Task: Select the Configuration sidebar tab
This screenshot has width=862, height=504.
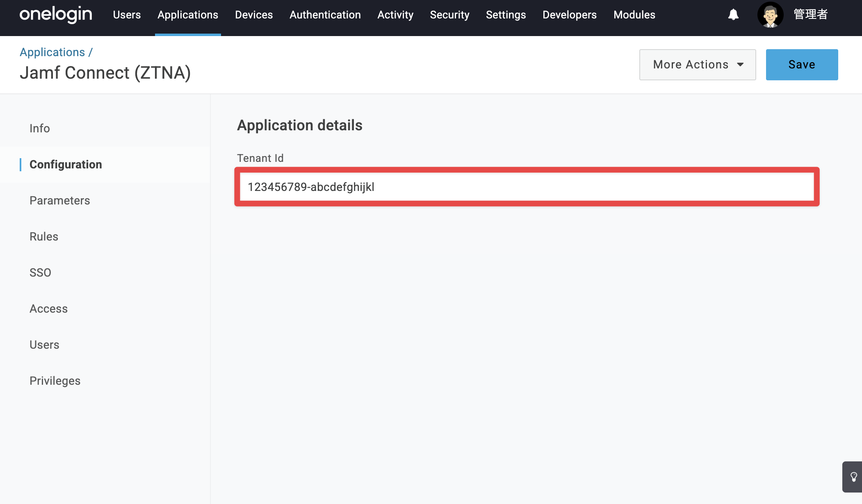Action: pyautogui.click(x=66, y=164)
